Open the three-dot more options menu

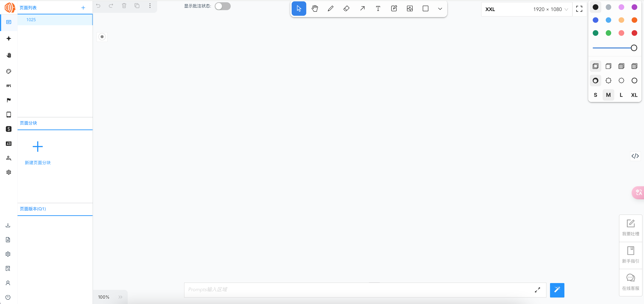150,6
